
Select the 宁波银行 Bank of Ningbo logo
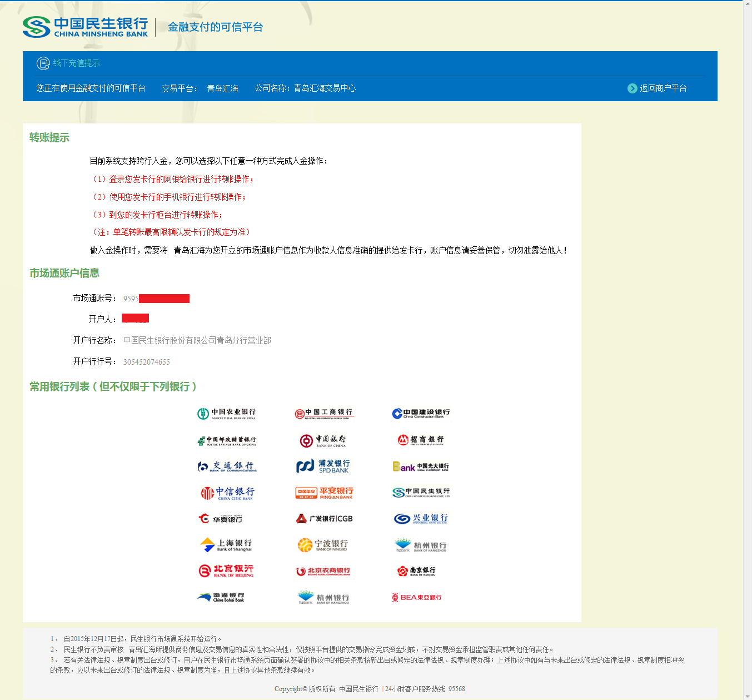pos(323,545)
